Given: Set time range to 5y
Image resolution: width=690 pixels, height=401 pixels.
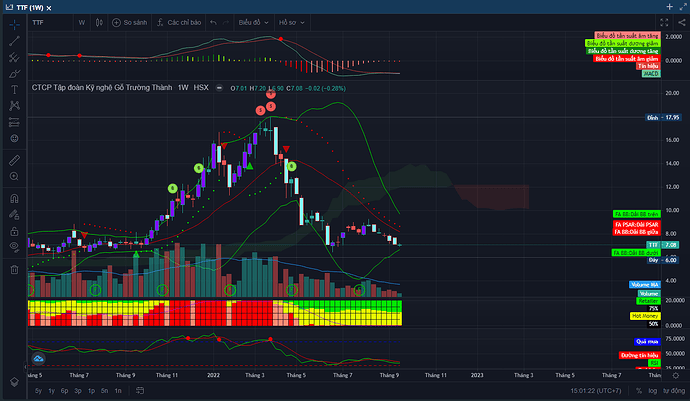Looking at the screenshot, I should (38, 390).
